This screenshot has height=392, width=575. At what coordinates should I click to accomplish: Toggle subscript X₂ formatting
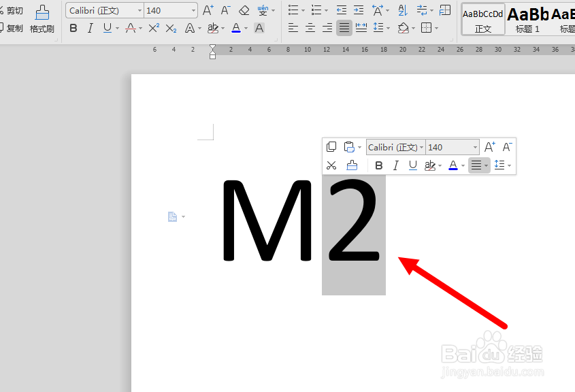171,28
